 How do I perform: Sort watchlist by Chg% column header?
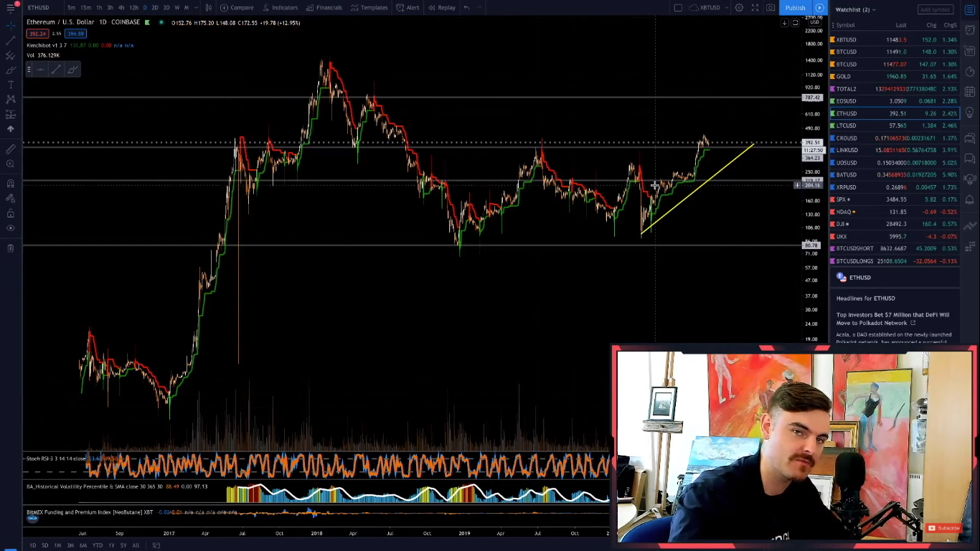click(950, 25)
